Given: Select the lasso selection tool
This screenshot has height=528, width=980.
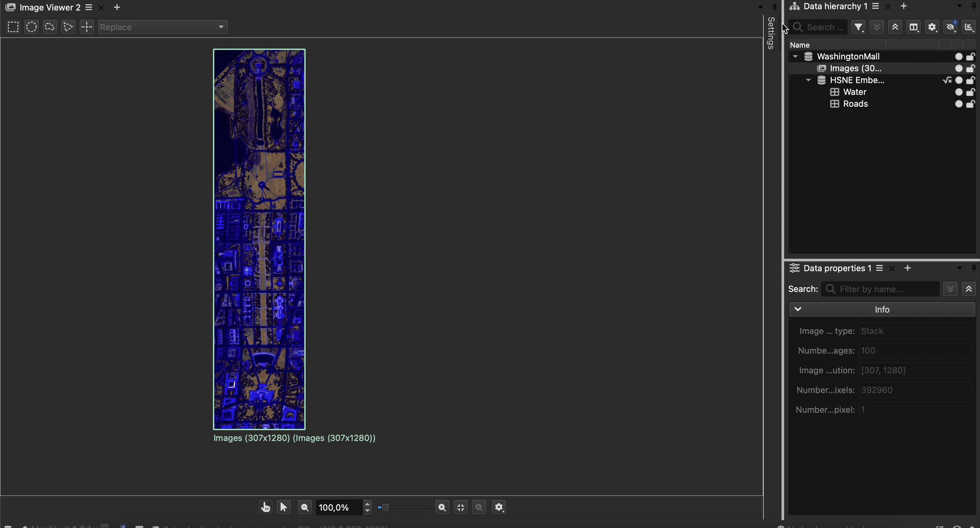Looking at the screenshot, I should pos(49,27).
